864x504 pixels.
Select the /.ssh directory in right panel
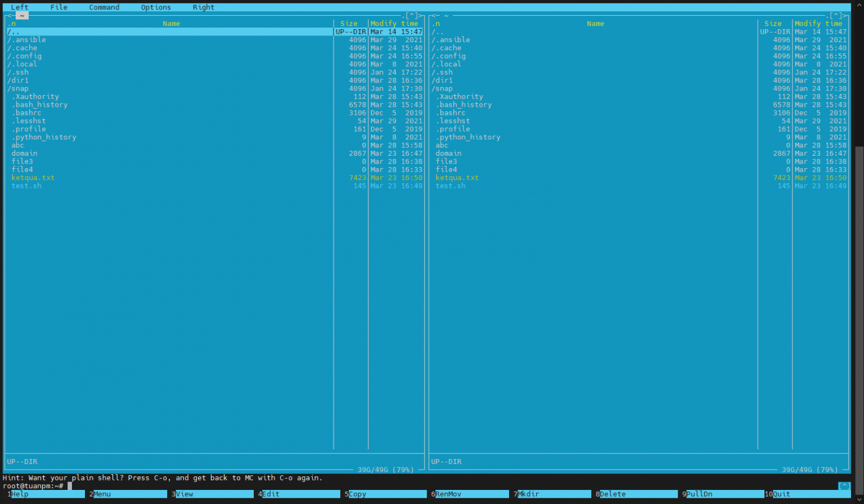(x=442, y=73)
